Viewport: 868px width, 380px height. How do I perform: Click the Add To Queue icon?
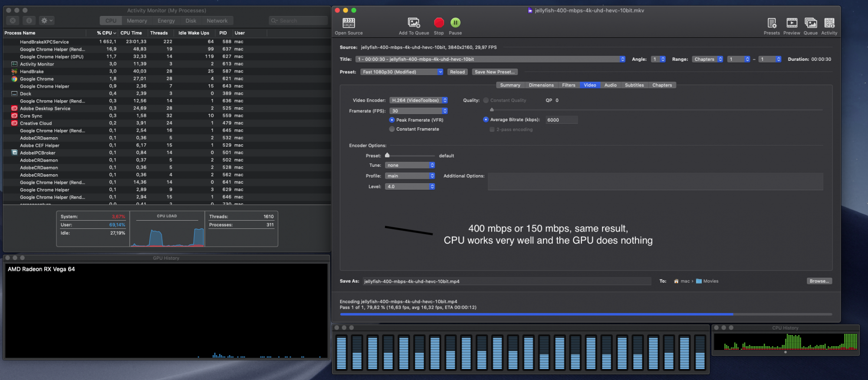point(414,23)
